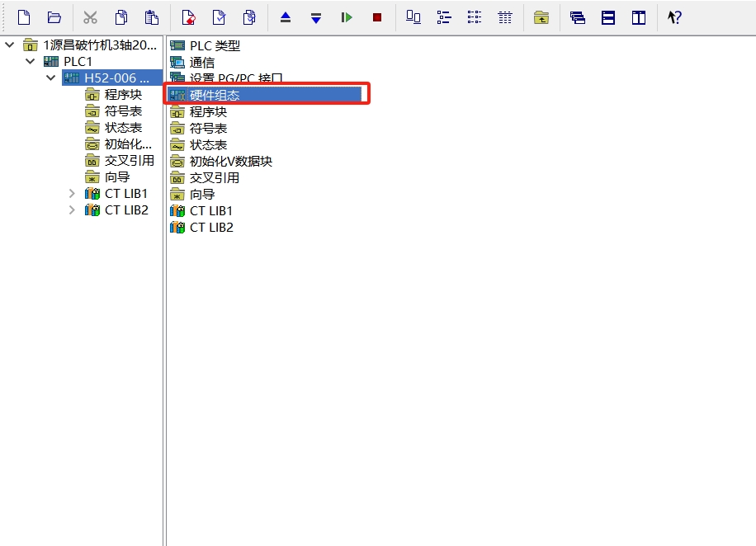Expand CT LIB2 in the left tree

pos(72,210)
